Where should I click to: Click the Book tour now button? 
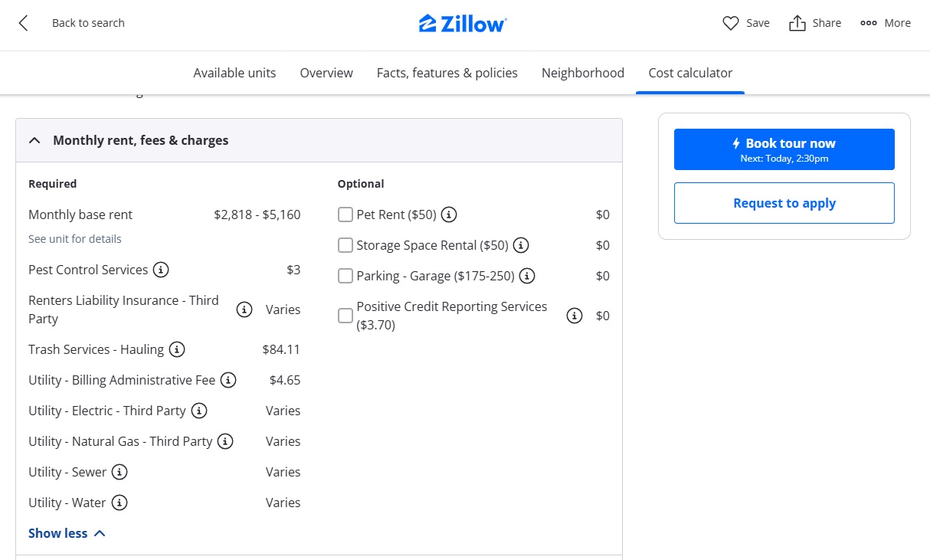click(x=784, y=149)
